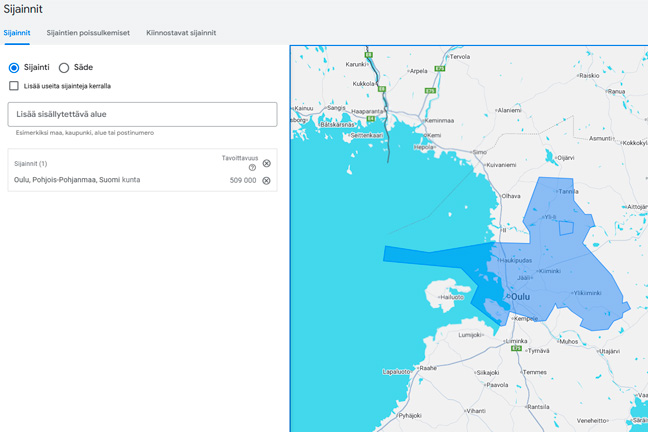Click the 509 000 reach value
The height and width of the screenshot is (432, 648).
(x=242, y=181)
